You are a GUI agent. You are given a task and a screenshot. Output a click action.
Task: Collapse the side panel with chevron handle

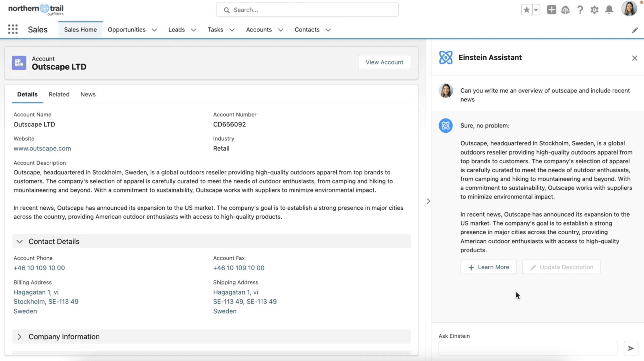click(428, 201)
